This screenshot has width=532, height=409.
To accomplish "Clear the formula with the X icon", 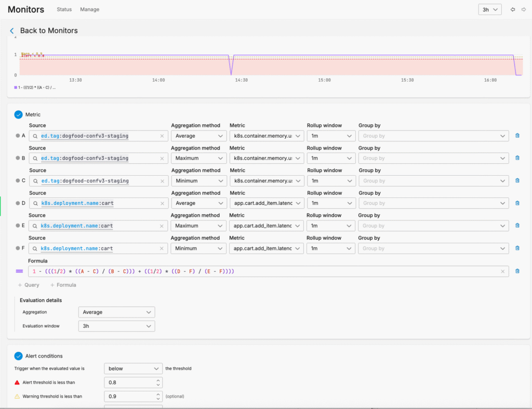I will (x=502, y=271).
